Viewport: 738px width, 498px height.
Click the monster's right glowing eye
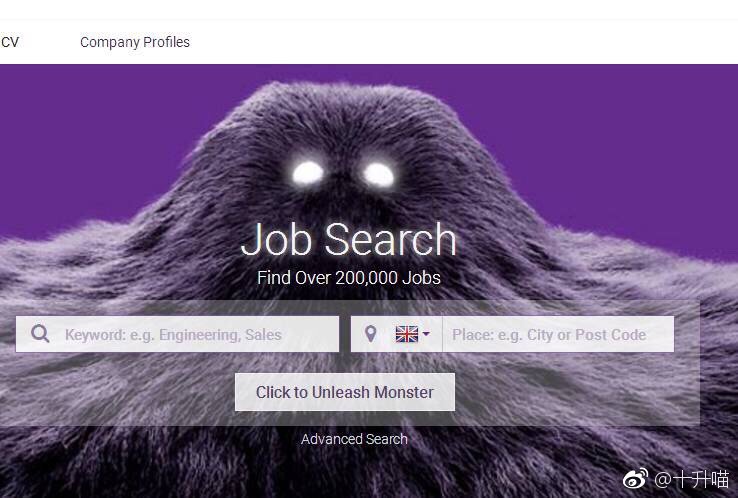[378, 174]
